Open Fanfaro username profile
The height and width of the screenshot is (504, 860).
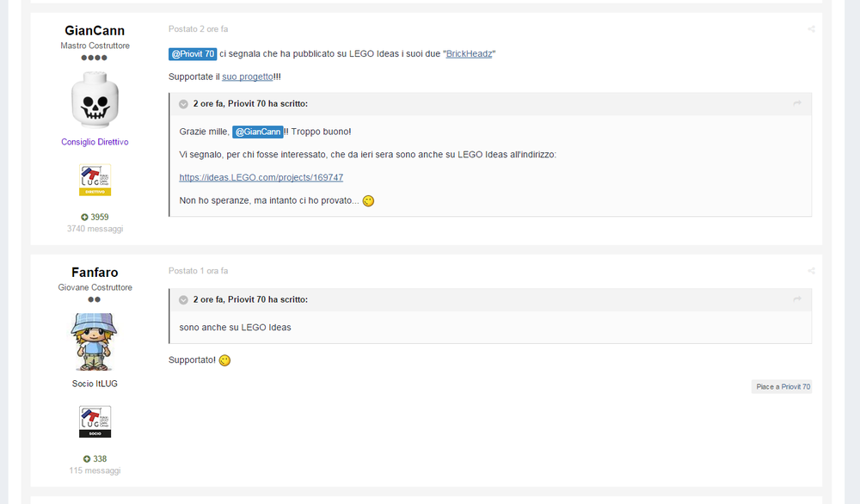(95, 273)
